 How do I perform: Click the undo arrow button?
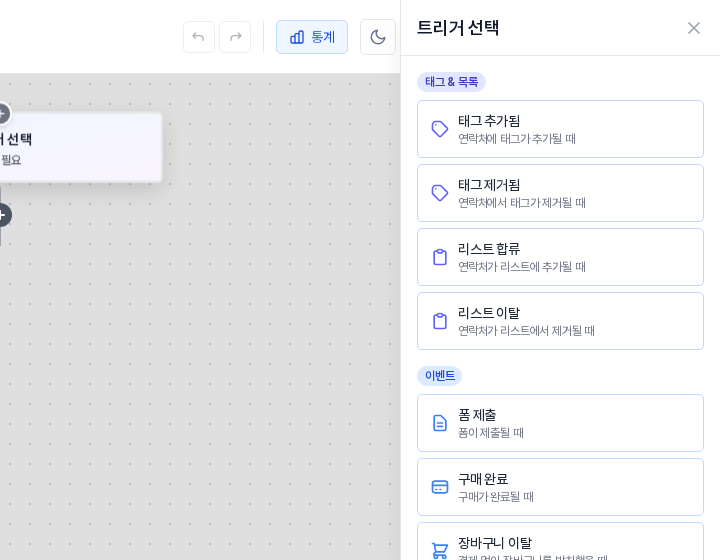[199, 37]
